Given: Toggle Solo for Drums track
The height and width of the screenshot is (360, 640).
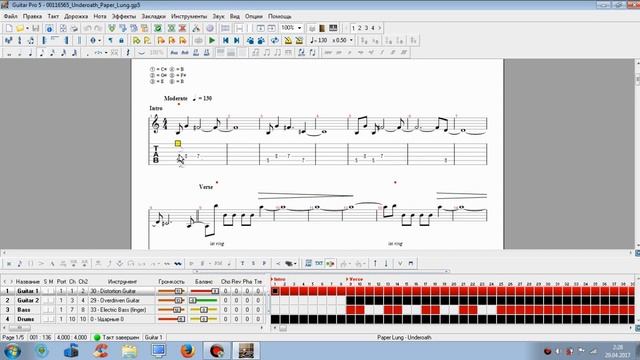Looking at the screenshot, I should coord(46,319).
